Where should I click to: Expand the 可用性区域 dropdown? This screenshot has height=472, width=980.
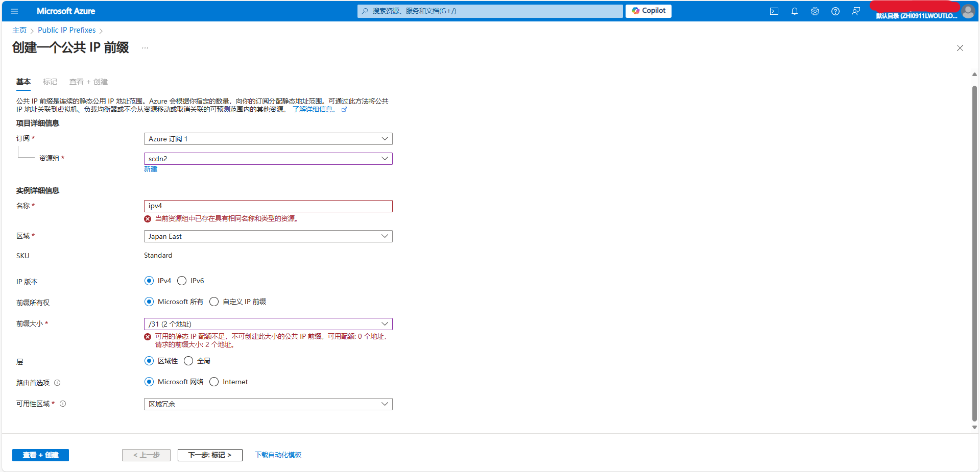[x=268, y=404]
